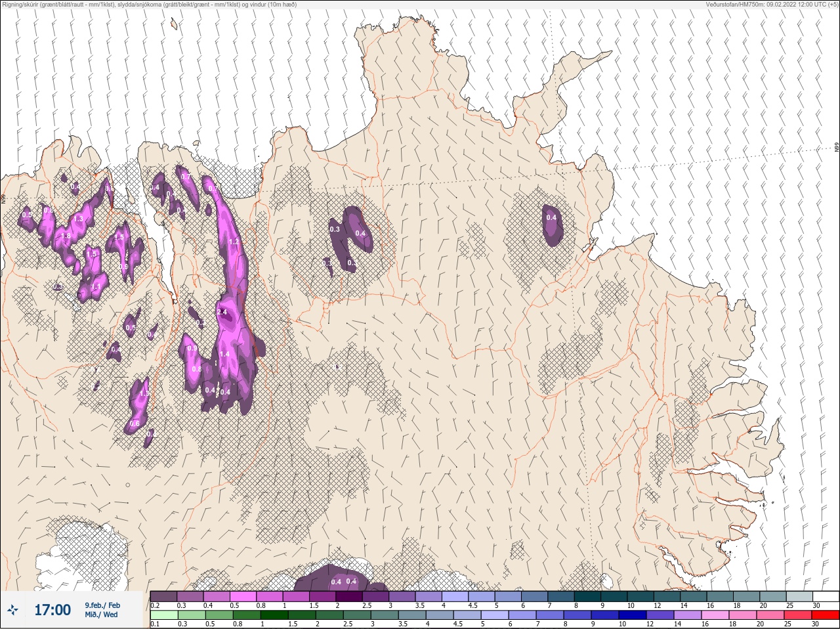The image size is (840, 629).
Task: Select the pale mint-green first swatch of lower legend
Action: (x=163, y=615)
